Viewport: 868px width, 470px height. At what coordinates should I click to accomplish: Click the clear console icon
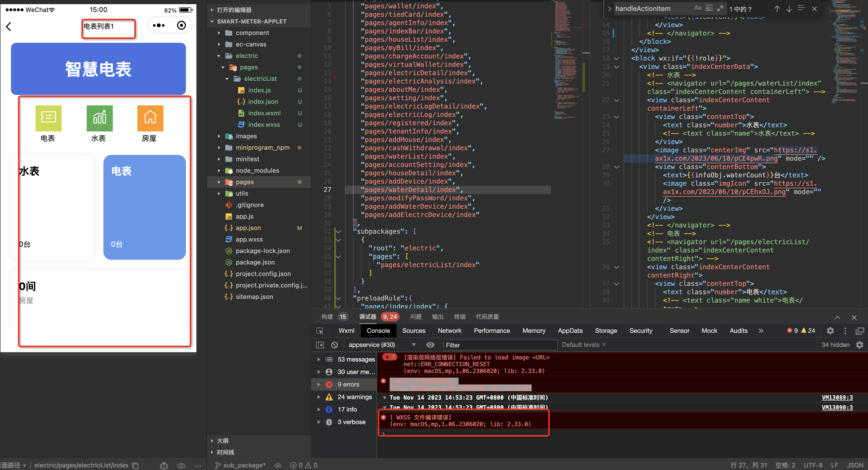(x=334, y=345)
